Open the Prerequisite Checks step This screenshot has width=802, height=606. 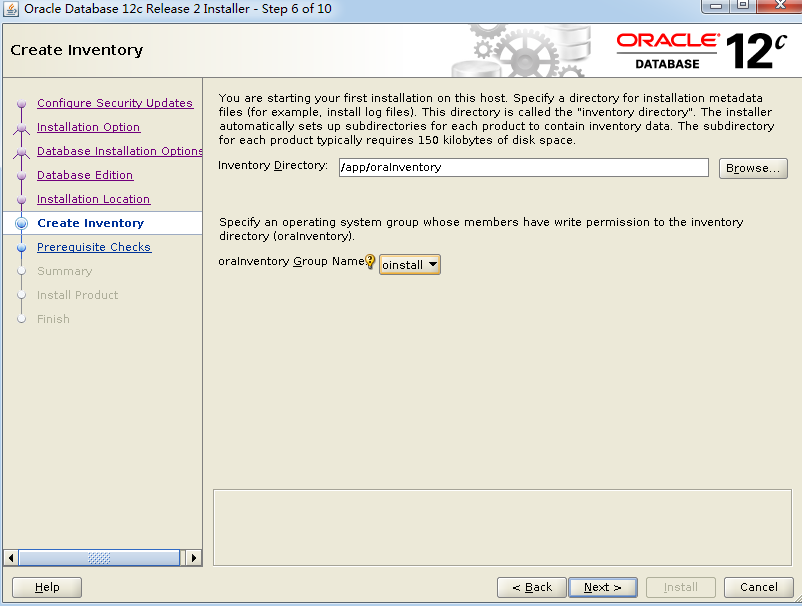point(94,247)
